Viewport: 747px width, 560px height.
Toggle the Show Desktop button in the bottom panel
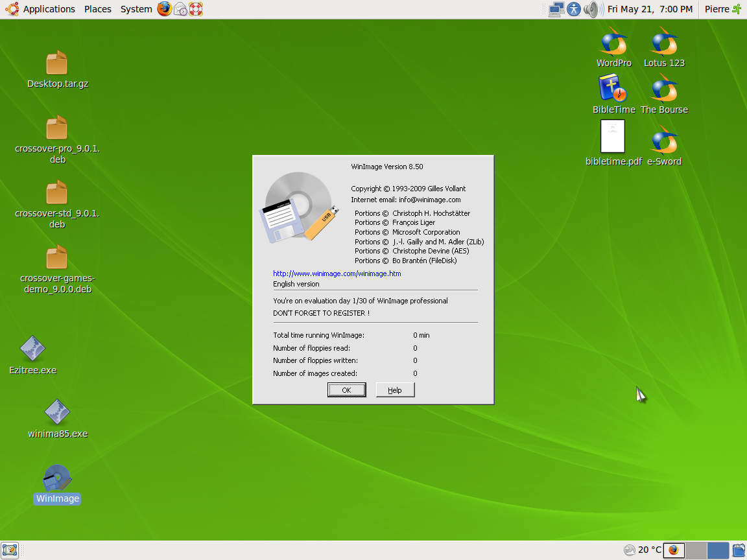point(10,550)
